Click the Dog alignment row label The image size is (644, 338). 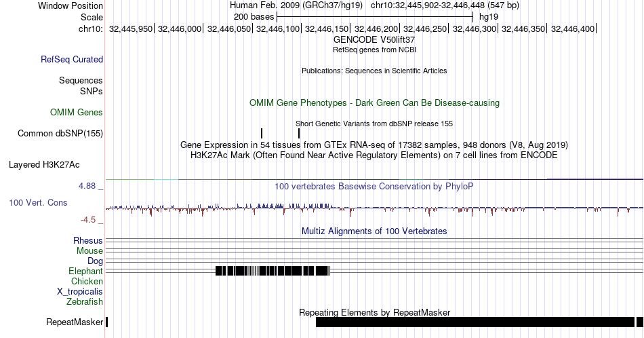tap(95, 261)
